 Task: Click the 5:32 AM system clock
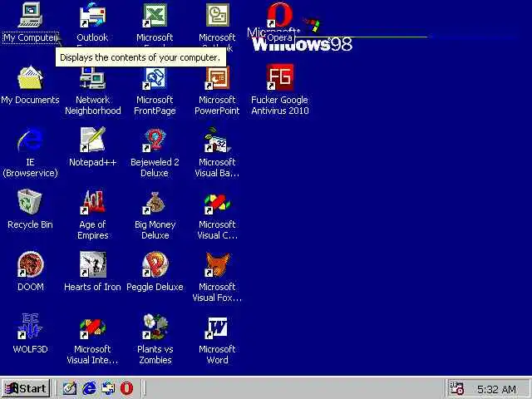[497, 389]
